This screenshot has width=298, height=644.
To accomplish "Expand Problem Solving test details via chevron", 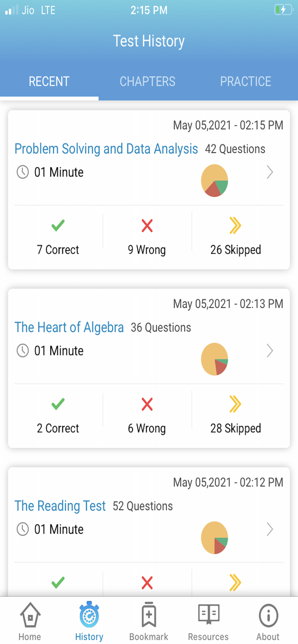I will click(x=270, y=172).
